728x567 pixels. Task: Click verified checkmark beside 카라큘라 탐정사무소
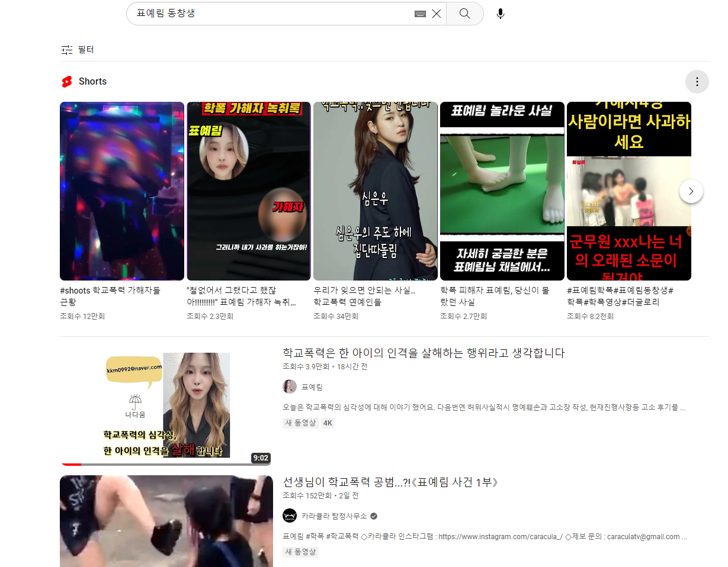point(374,516)
